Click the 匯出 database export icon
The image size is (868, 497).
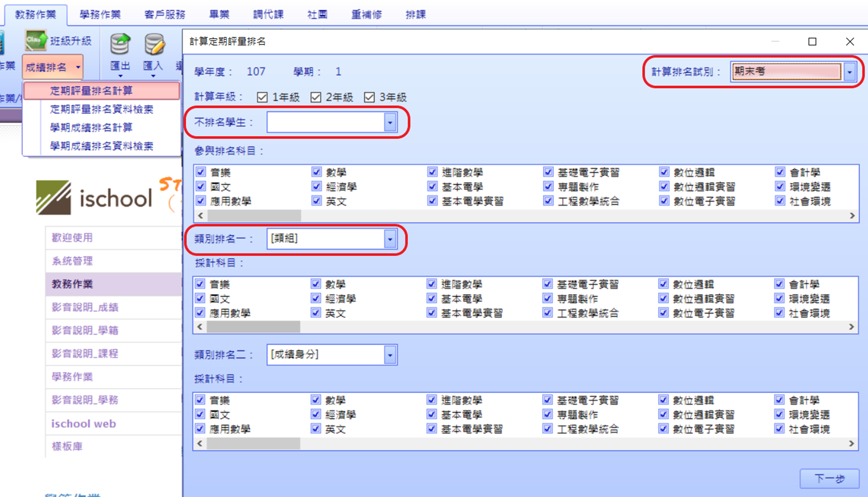tap(120, 44)
